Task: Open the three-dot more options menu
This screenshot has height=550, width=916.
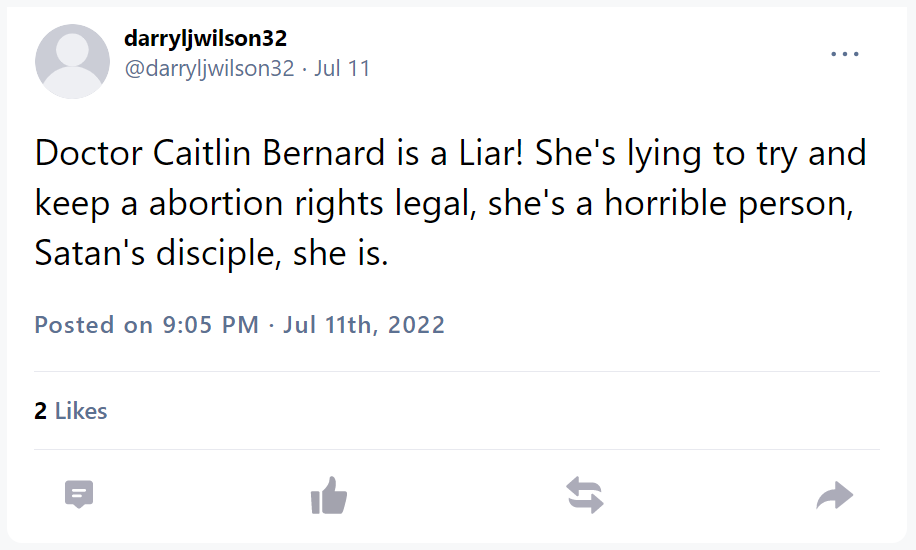Action: point(845,54)
